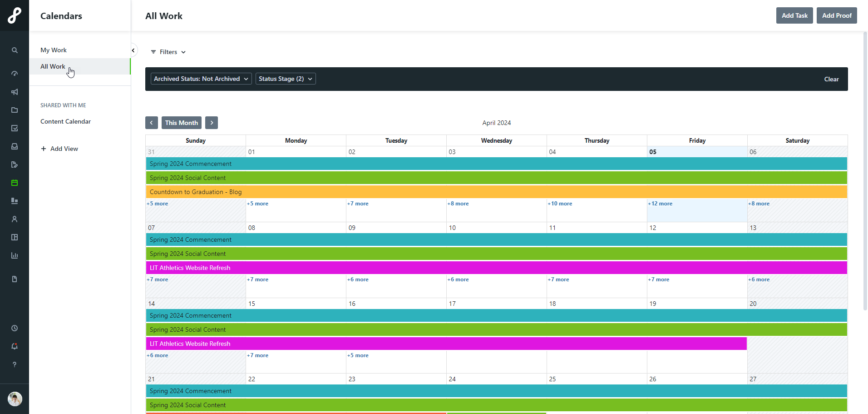This screenshot has height=414, width=868.
Task: Select the All Work calendar
Action: pyautogui.click(x=80, y=66)
